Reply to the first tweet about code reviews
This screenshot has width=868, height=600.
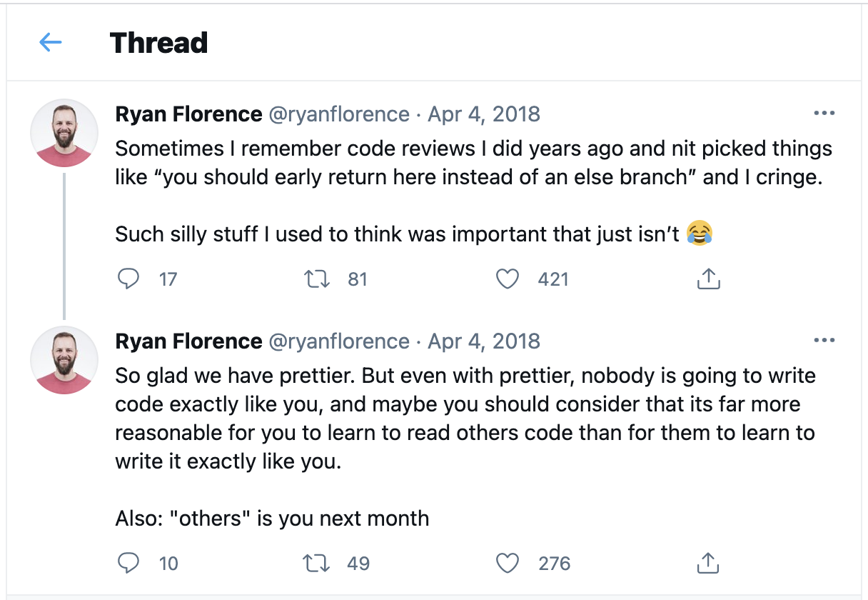click(128, 279)
